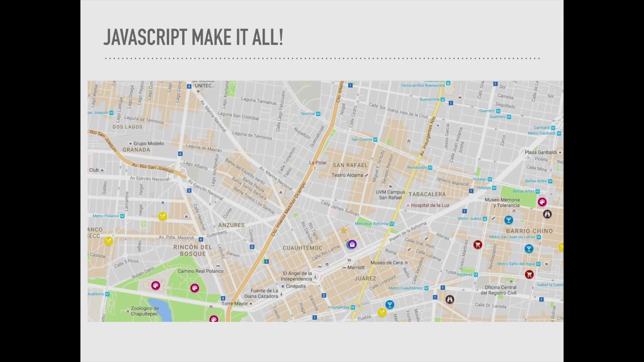Click the Ferrocarriles Buenavista label
Viewport: 644px width, 362px height.
tap(423, 85)
